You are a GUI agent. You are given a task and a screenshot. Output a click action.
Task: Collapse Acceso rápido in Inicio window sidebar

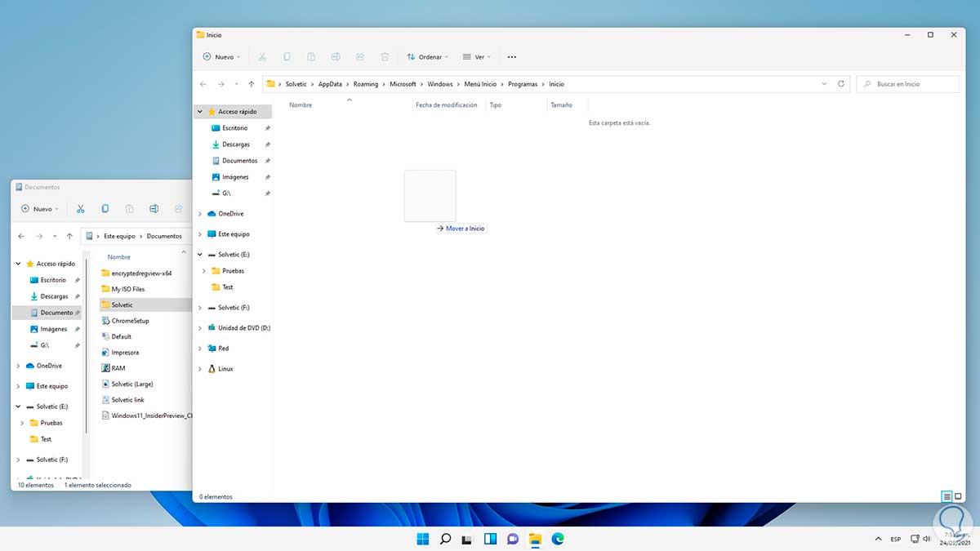[x=200, y=112]
